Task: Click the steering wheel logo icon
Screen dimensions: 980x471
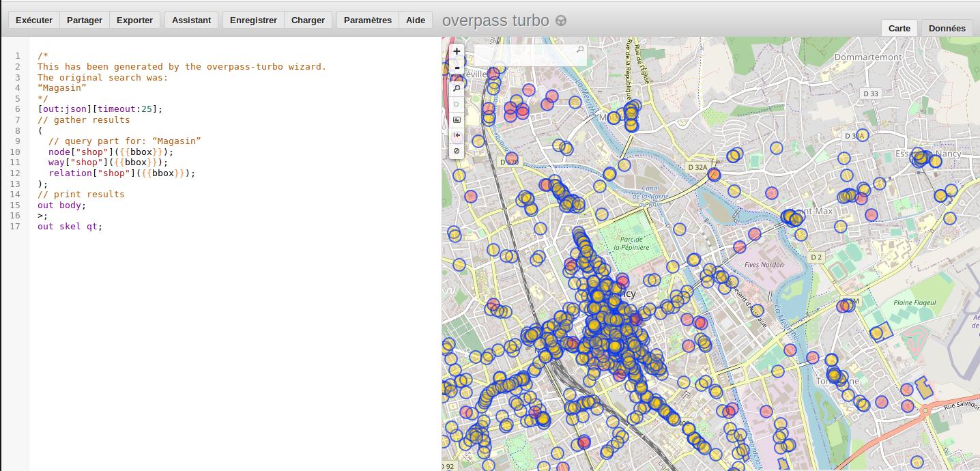Action: tap(561, 20)
